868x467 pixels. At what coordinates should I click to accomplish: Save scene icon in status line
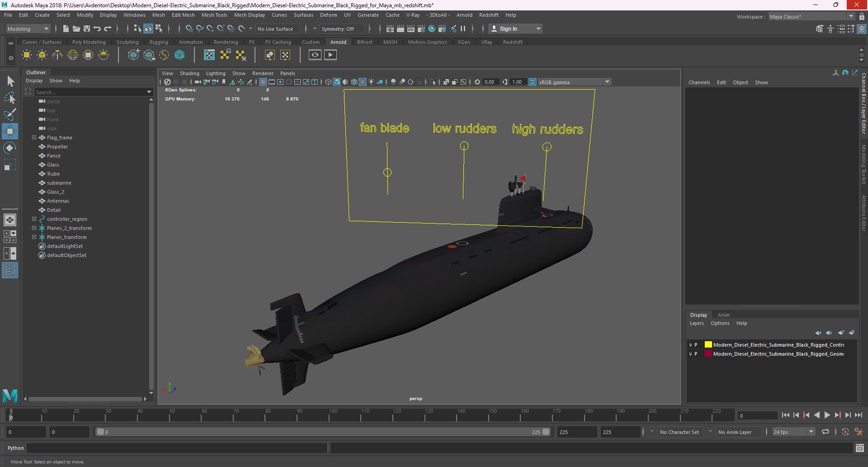pyautogui.click(x=87, y=29)
